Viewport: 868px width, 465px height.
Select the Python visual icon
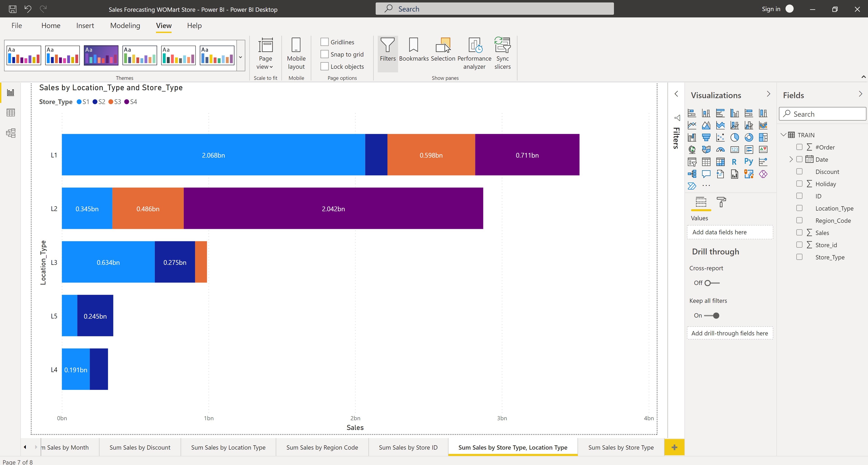click(x=749, y=162)
